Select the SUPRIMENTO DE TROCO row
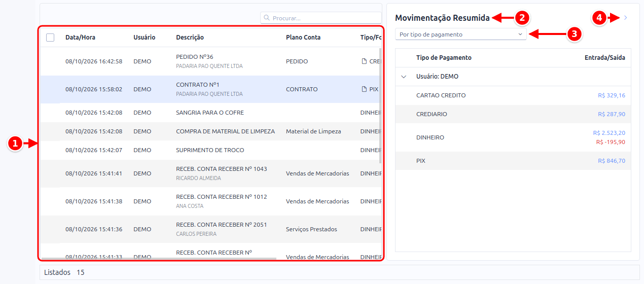The width and height of the screenshot is (644, 284). click(210, 150)
